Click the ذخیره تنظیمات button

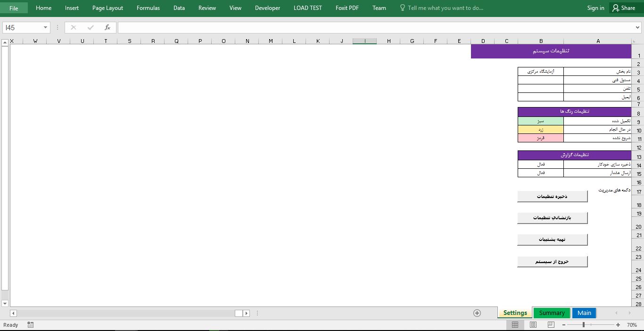point(552,196)
